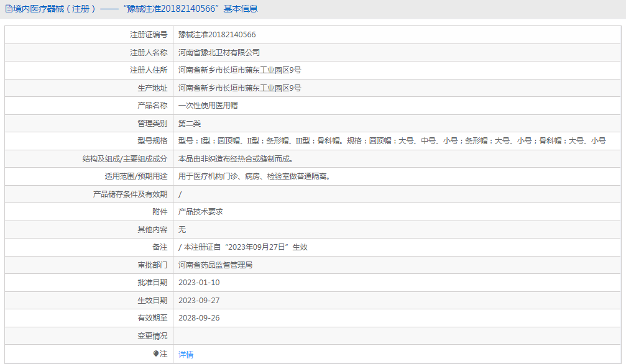Select the address value in 生产地址 row
Screen dimensions: 626x364
pyautogui.click(x=239, y=88)
